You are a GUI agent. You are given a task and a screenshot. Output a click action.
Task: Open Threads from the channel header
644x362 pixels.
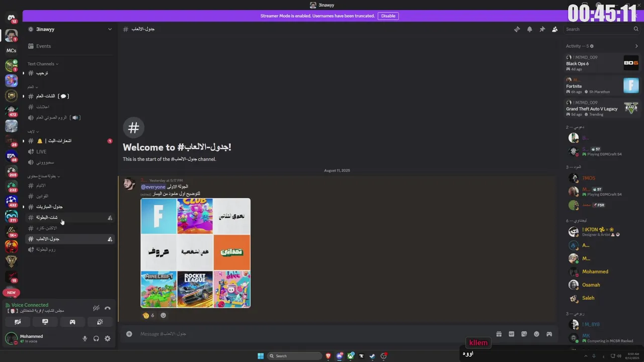tap(517, 29)
